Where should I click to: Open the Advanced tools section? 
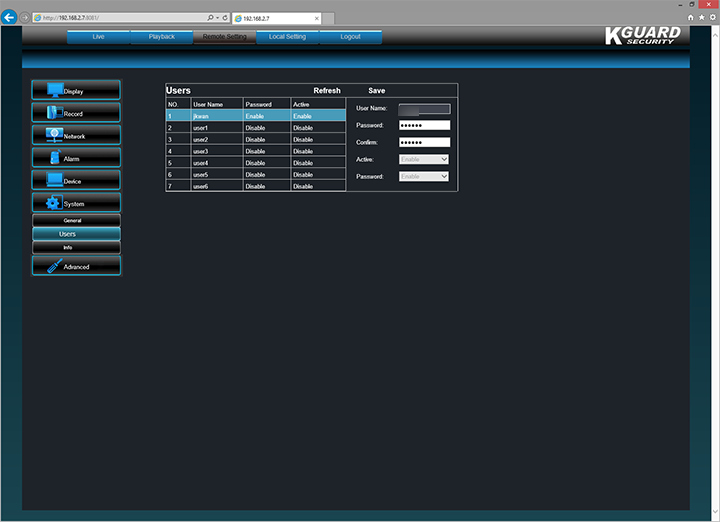click(76, 266)
